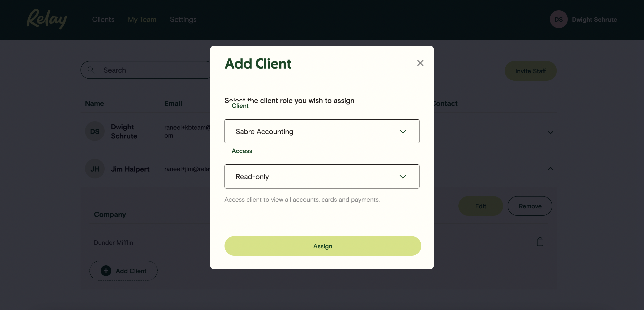Collapse the Jim Halpert row chevron
The width and height of the screenshot is (644, 310).
tap(550, 169)
